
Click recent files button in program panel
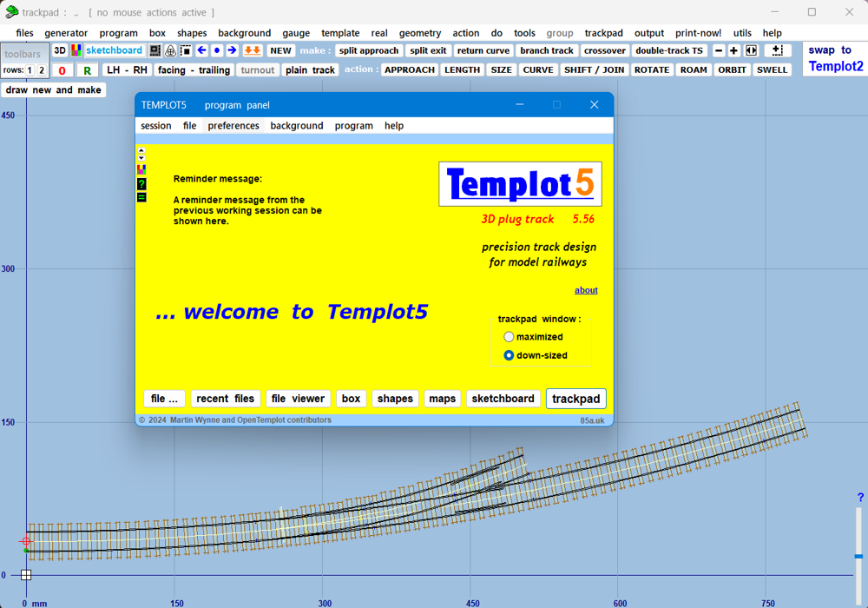click(x=225, y=399)
